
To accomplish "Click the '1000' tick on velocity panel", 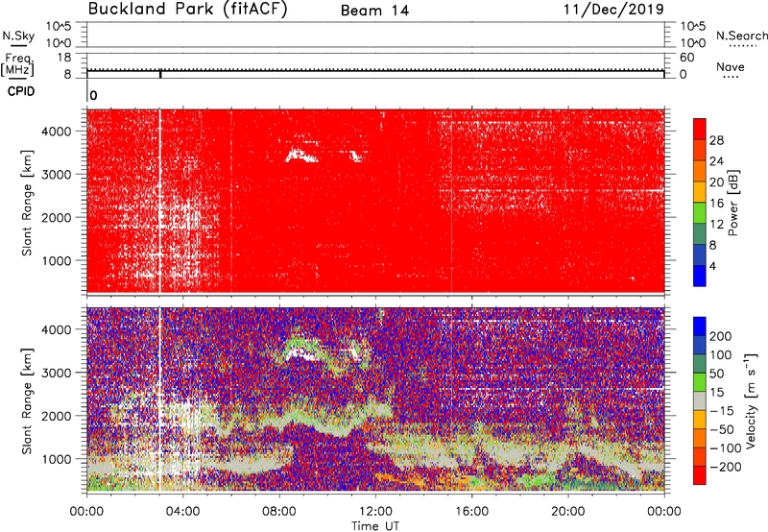I will coord(57,459).
